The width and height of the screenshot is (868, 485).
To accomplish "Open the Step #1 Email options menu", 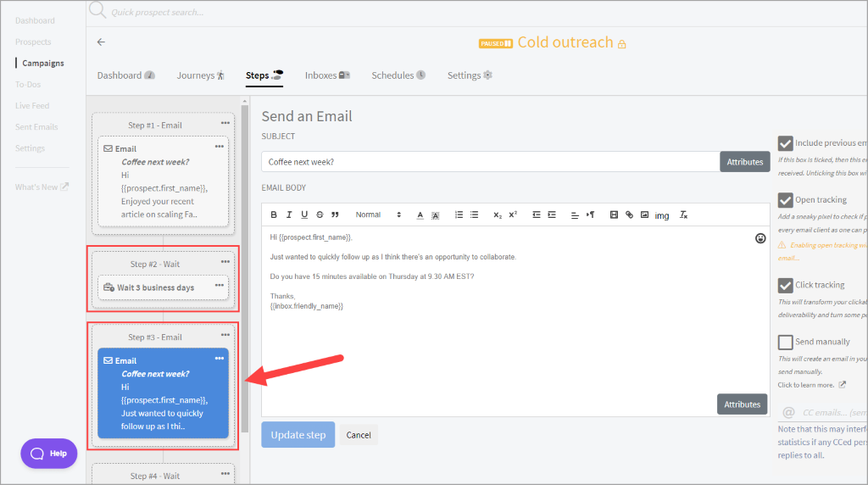I will [225, 124].
